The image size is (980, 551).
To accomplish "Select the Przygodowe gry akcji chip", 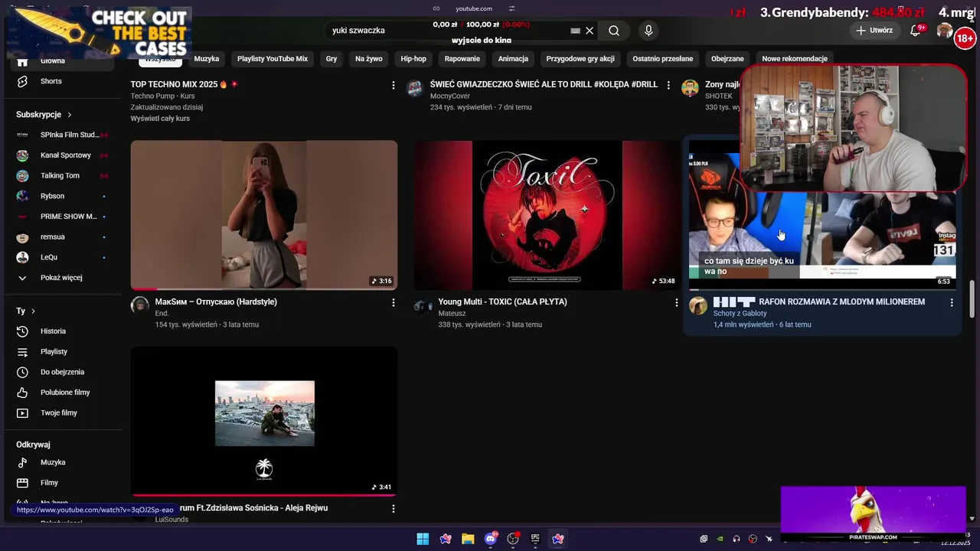I will 580,59.
